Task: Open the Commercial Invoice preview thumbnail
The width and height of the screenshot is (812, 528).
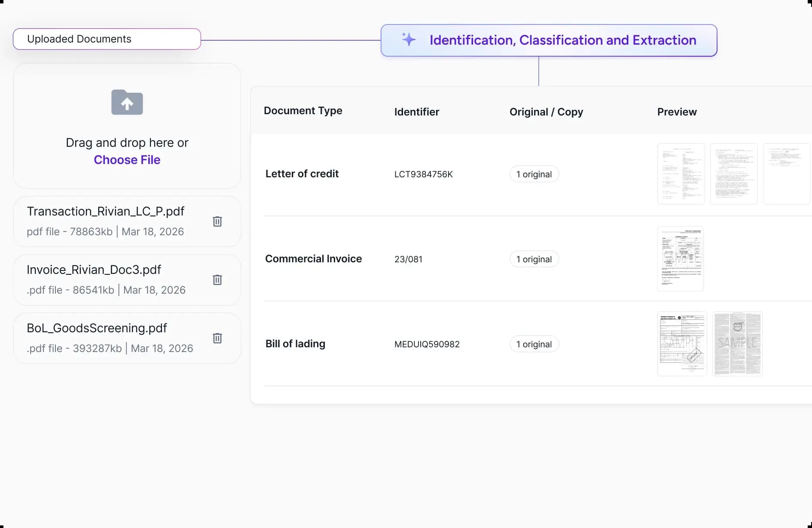Action: (681, 259)
